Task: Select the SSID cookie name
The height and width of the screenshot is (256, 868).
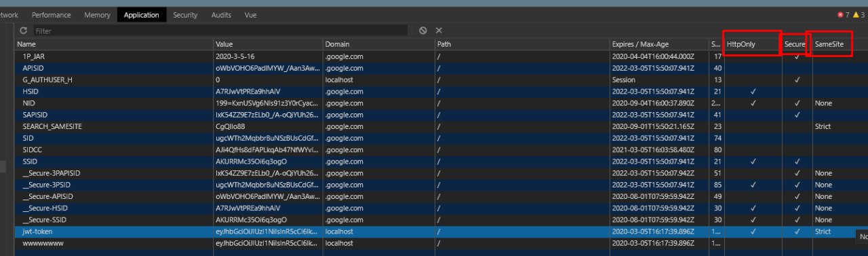Action: [x=31, y=162]
